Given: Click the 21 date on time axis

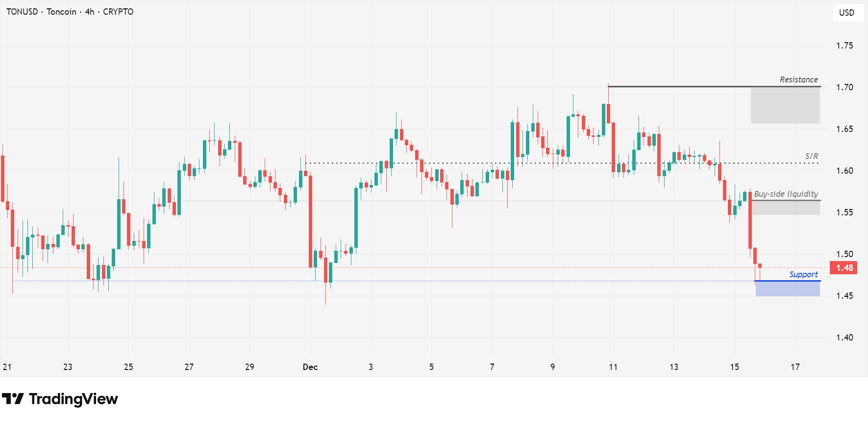Looking at the screenshot, I should click(x=7, y=367).
